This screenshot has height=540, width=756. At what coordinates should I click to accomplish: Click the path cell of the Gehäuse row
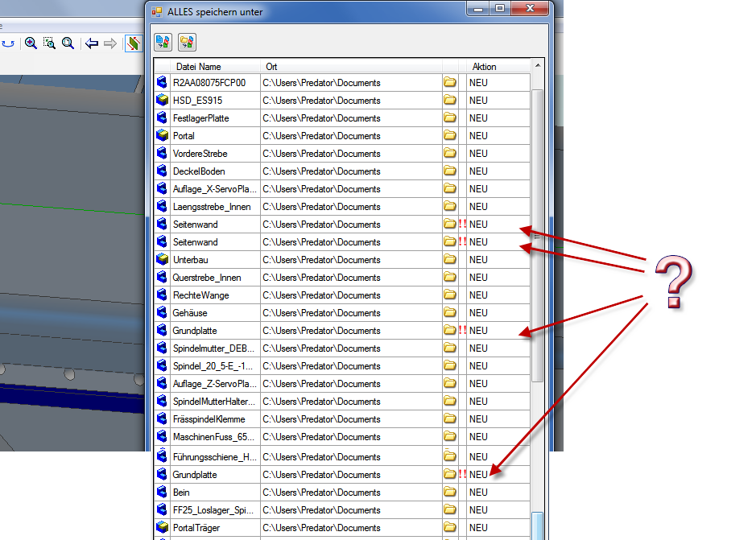click(351, 313)
